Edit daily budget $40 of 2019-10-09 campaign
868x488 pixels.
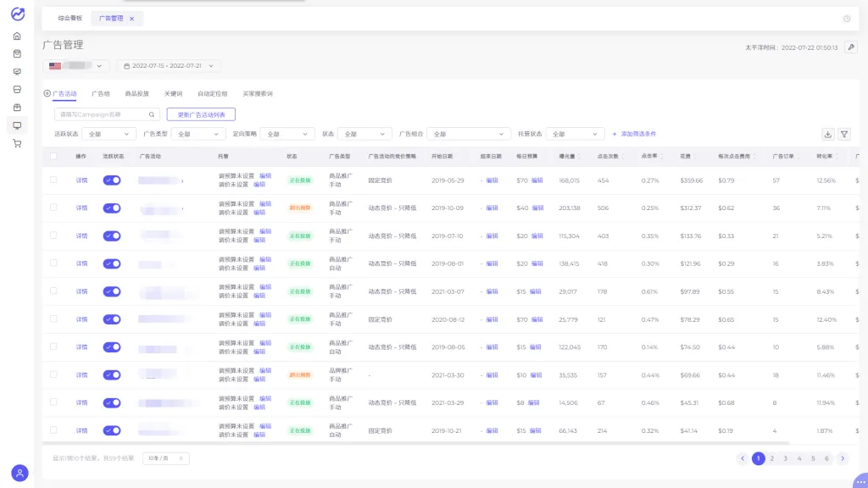pyautogui.click(x=537, y=208)
